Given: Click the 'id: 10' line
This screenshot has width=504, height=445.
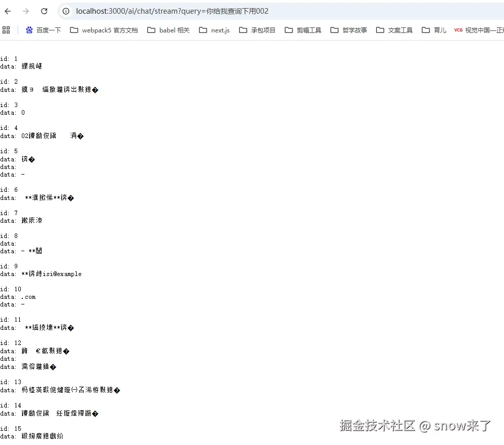Looking at the screenshot, I should [11, 290].
